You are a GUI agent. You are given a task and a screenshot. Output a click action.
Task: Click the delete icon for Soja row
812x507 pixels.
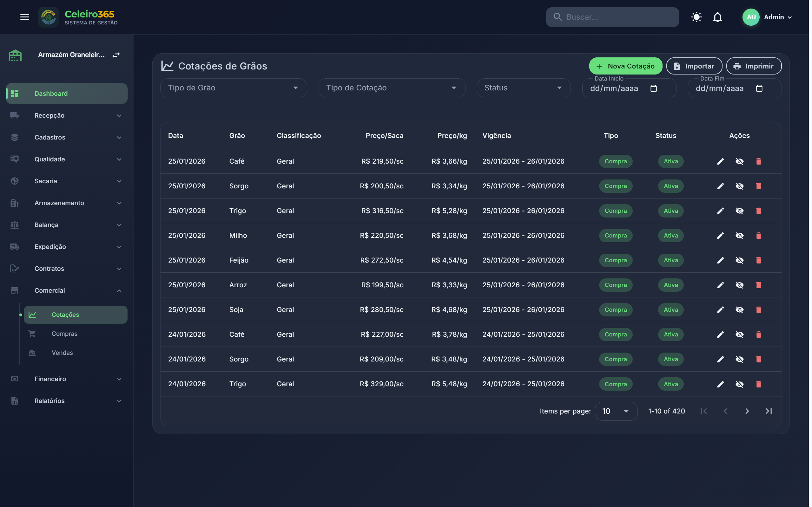[x=758, y=310]
